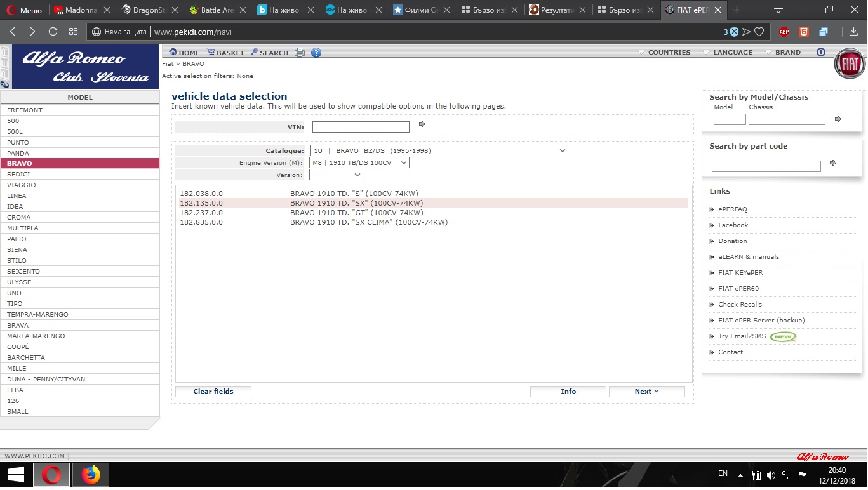868x490 pixels.
Task: Expand the Catalogue dropdown
Action: [x=439, y=151]
